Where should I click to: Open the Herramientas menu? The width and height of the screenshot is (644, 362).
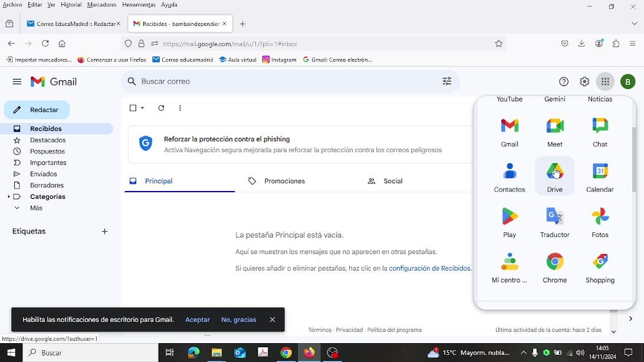(139, 5)
